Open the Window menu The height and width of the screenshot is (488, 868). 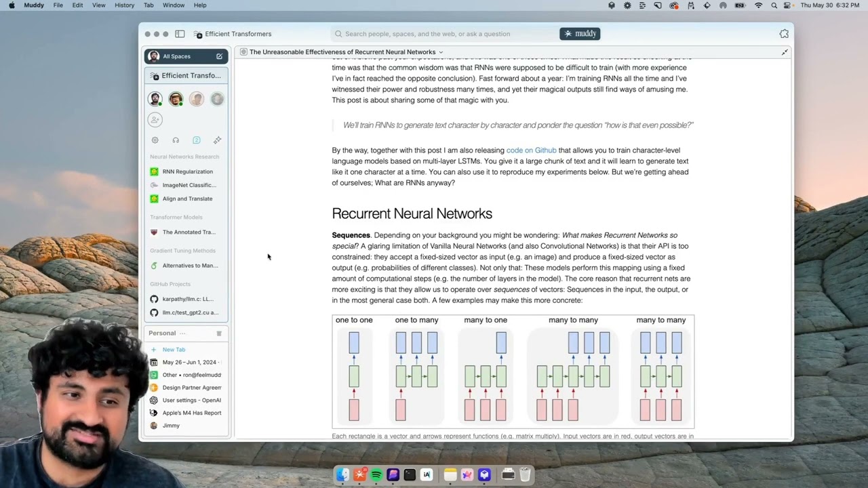[x=174, y=5]
